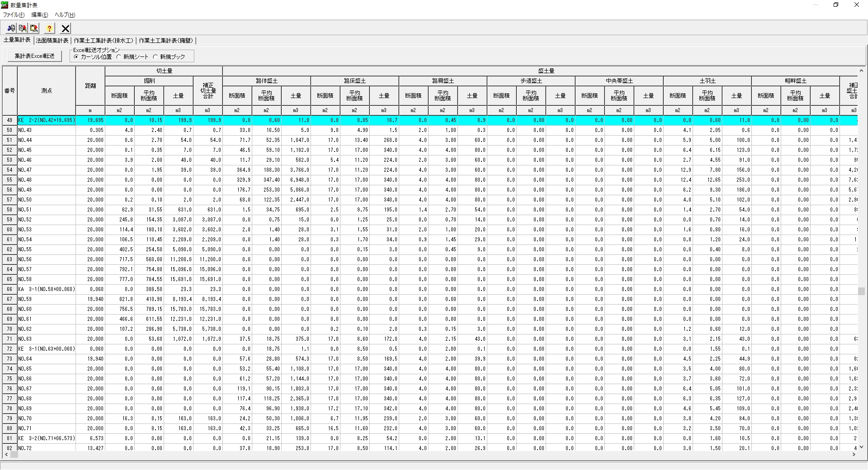Select the カーソル位置 radio option

(x=93, y=57)
